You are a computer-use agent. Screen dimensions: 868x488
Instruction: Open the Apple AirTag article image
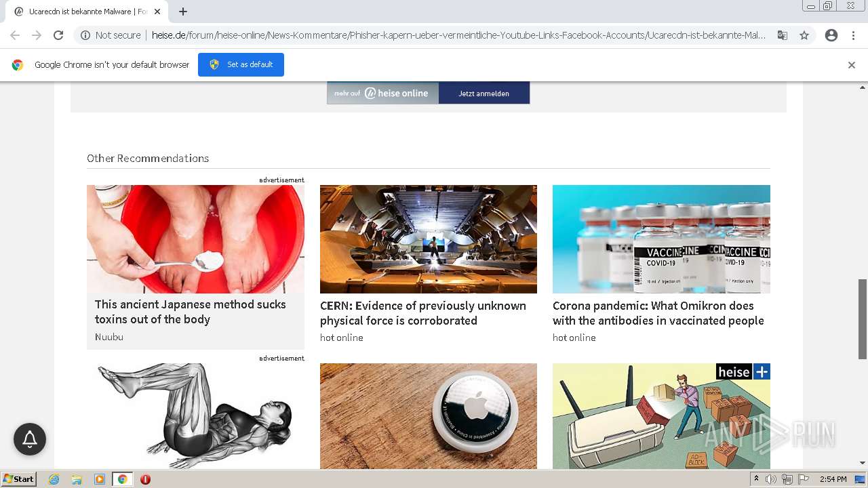[x=429, y=416]
